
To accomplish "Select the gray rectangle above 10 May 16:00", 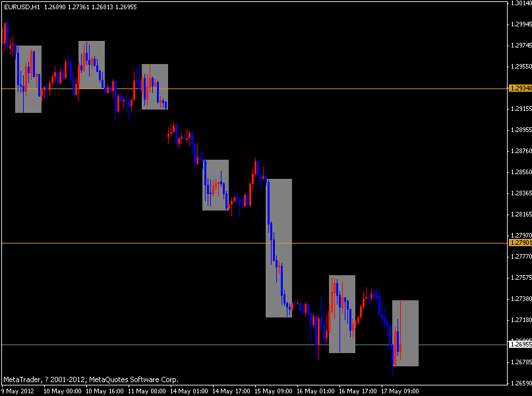I will point(92,65).
